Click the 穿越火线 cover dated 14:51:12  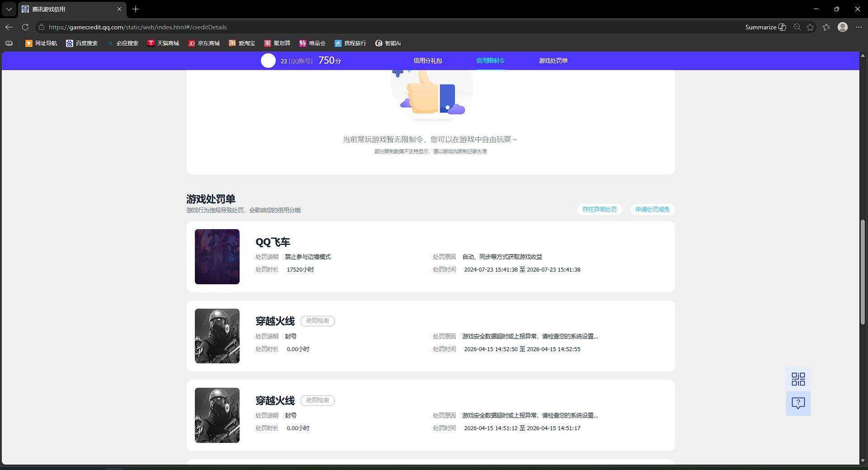pos(217,415)
